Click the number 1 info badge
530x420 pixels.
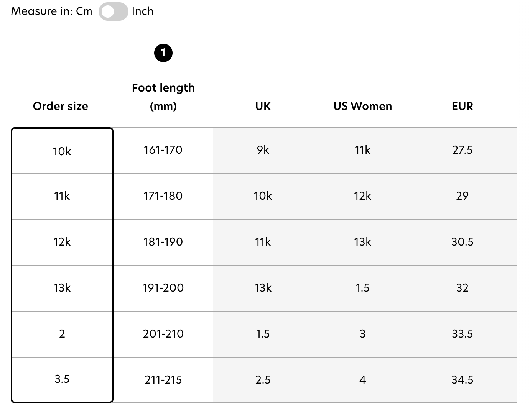coord(163,53)
